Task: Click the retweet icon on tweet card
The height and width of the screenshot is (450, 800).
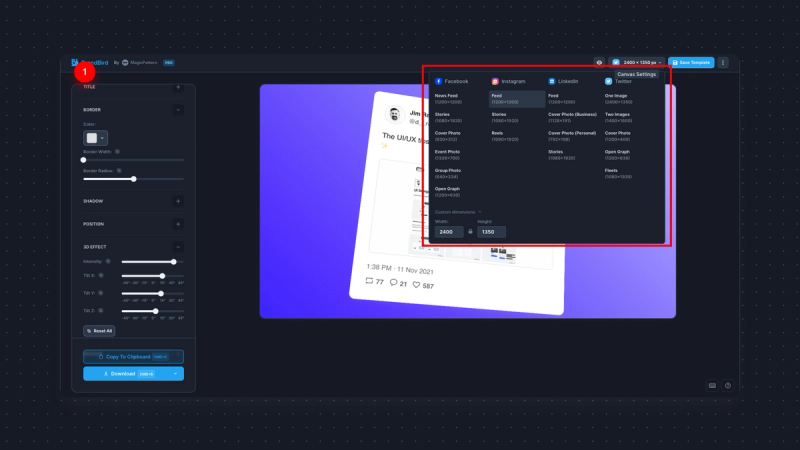Action: [x=369, y=281]
